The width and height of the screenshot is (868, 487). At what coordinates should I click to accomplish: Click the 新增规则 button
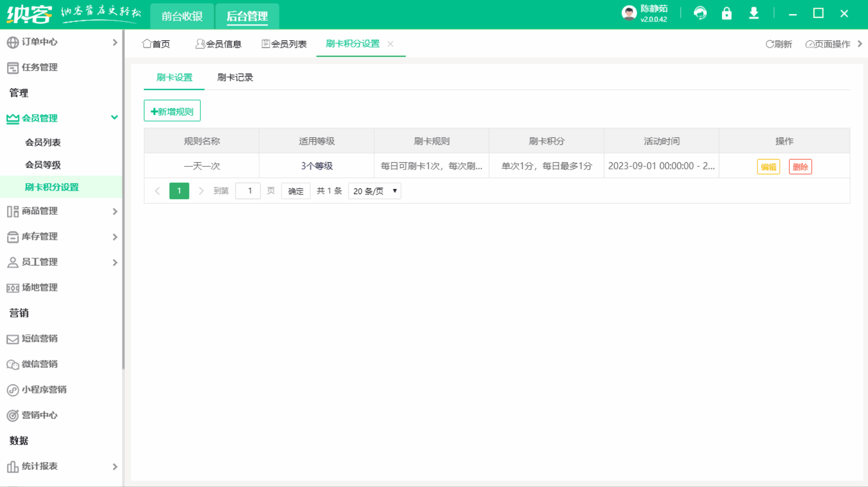tap(172, 110)
